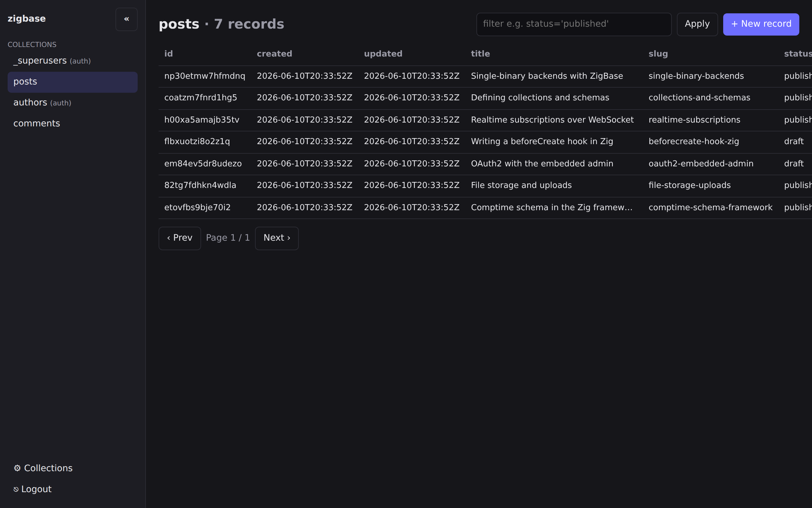The height and width of the screenshot is (508, 812).
Task: Open the authors collection
Action: click(x=72, y=103)
